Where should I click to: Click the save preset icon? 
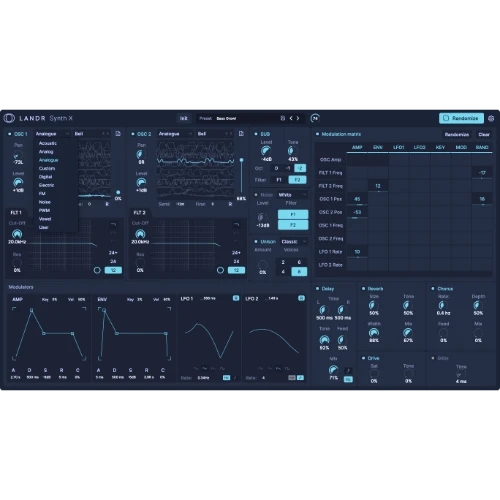[282, 118]
